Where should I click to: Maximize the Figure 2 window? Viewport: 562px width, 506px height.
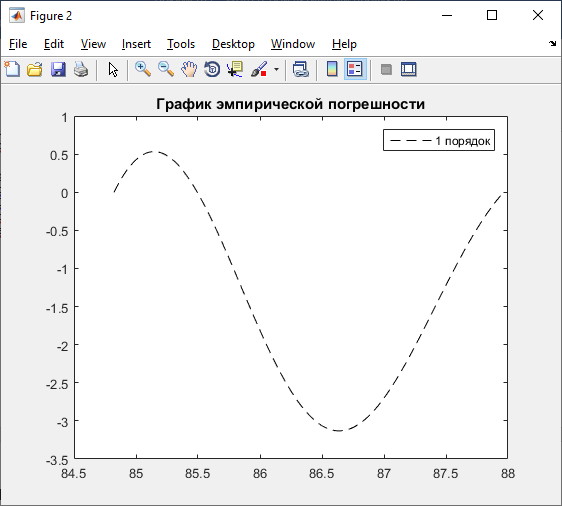(492, 15)
